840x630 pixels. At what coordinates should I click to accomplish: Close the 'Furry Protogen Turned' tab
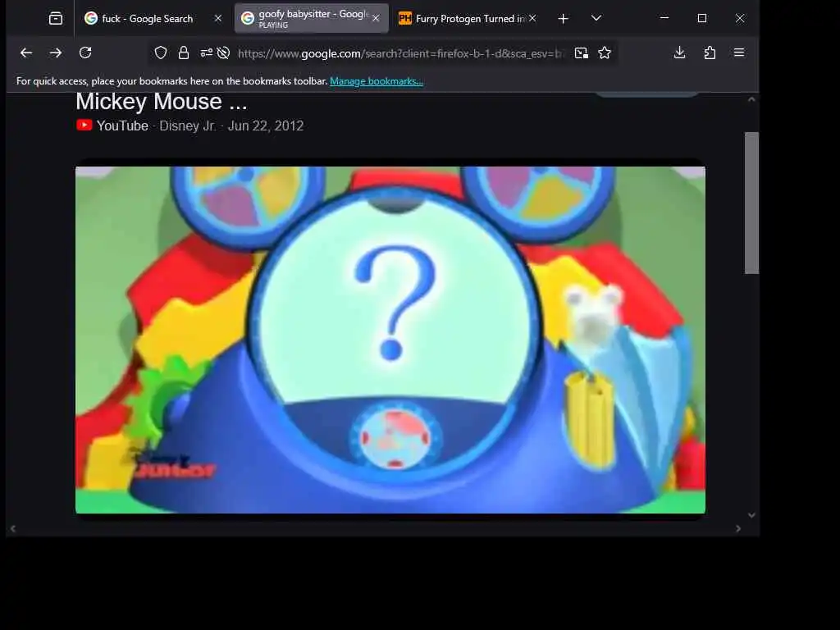(x=532, y=18)
